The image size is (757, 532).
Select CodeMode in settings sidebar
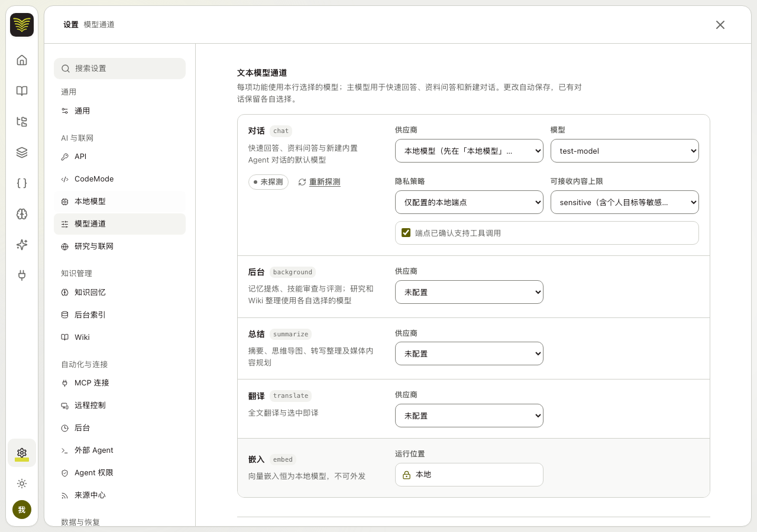click(119, 179)
